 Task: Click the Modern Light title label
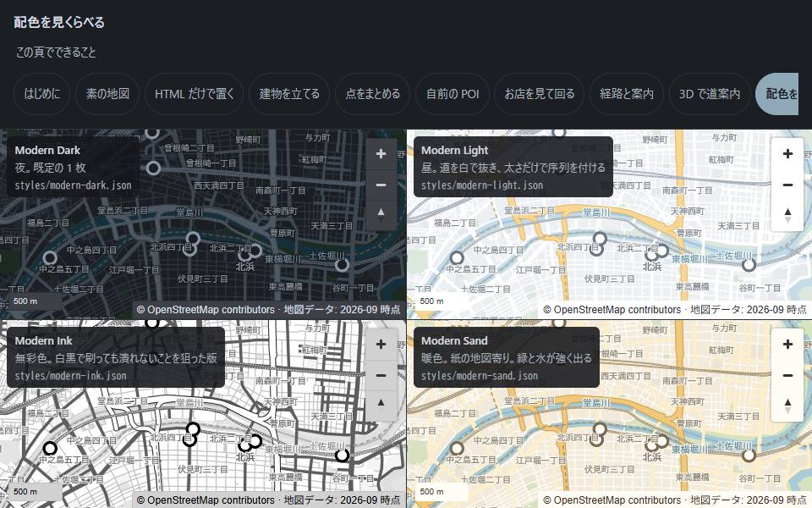pos(455,151)
